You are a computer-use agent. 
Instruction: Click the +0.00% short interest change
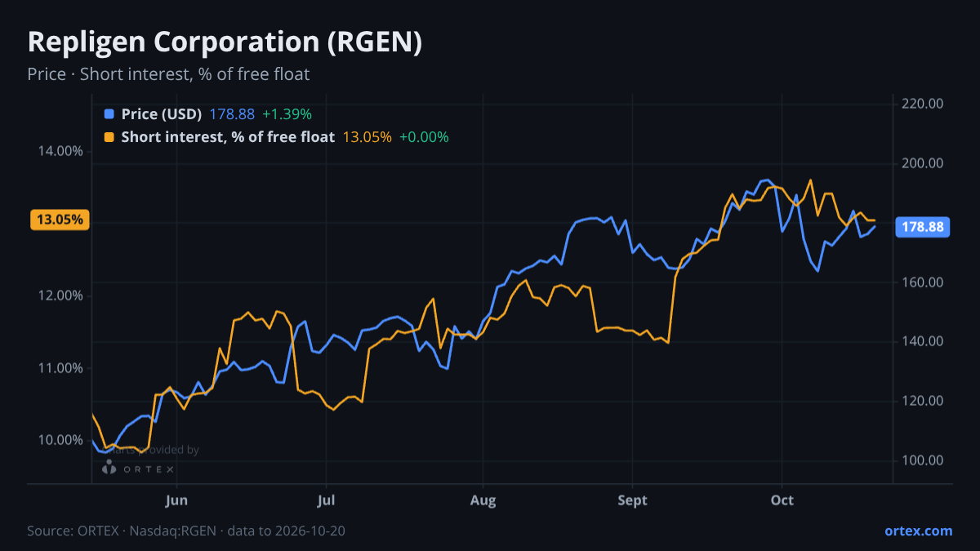424,137
